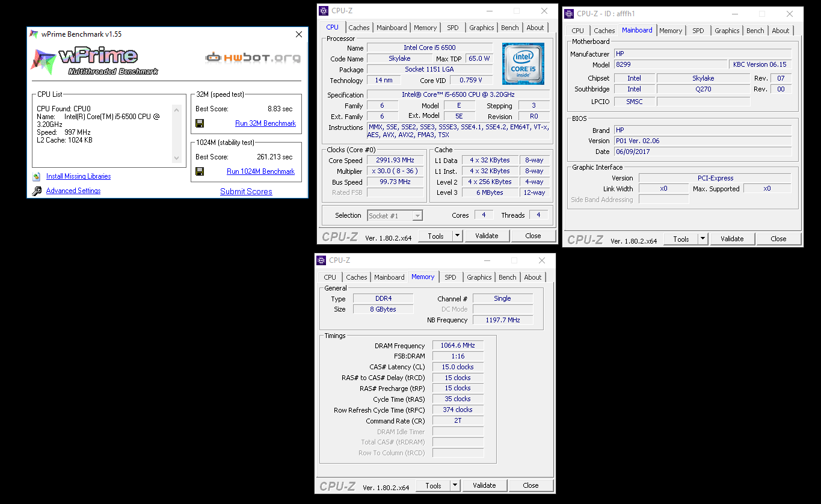
Task: Open Tools dropdown arrow in CPU-Z CPU window
Action: [457, 236]
